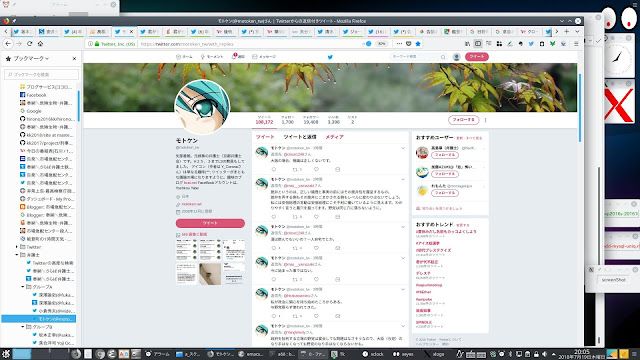Go back with the Firefox back arrow

(8, 44)
